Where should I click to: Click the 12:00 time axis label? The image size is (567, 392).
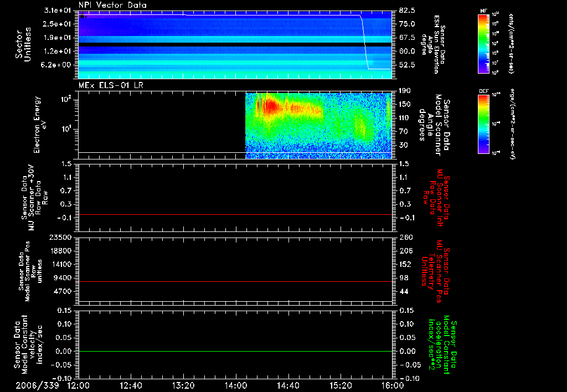click(x=79, y=385)
